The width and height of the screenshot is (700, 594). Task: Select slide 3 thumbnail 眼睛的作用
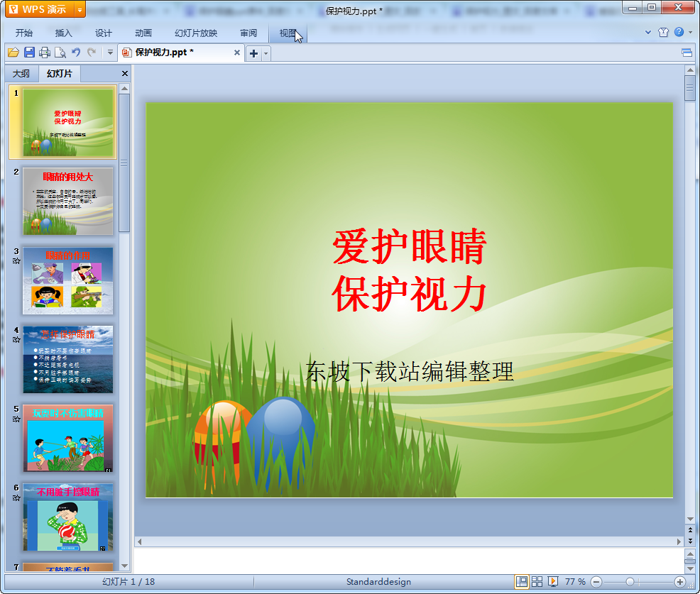pyautogui.click(x=68, y=281)
